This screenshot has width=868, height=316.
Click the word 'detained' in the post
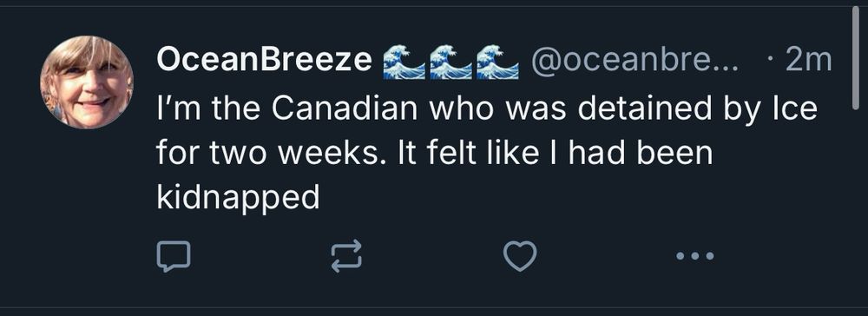pyautogui.click(x=644, y=109)
